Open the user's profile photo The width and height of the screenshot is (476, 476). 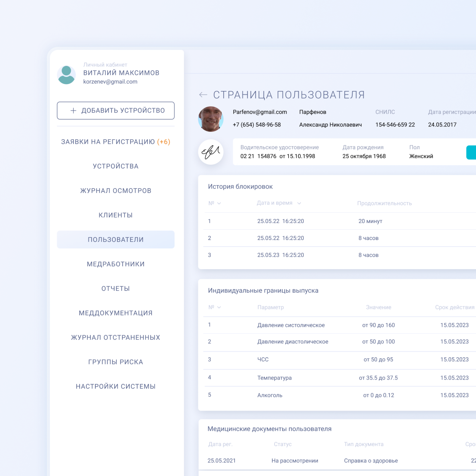click(x=211, y=119)
